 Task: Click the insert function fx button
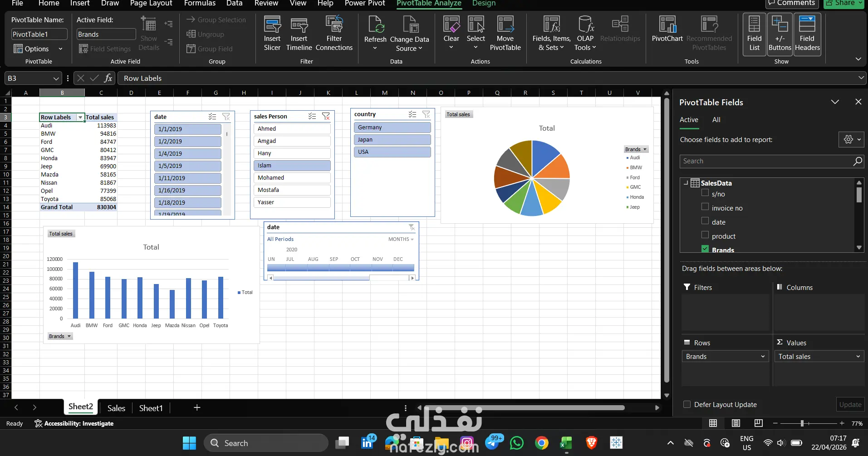pos(108,78)
